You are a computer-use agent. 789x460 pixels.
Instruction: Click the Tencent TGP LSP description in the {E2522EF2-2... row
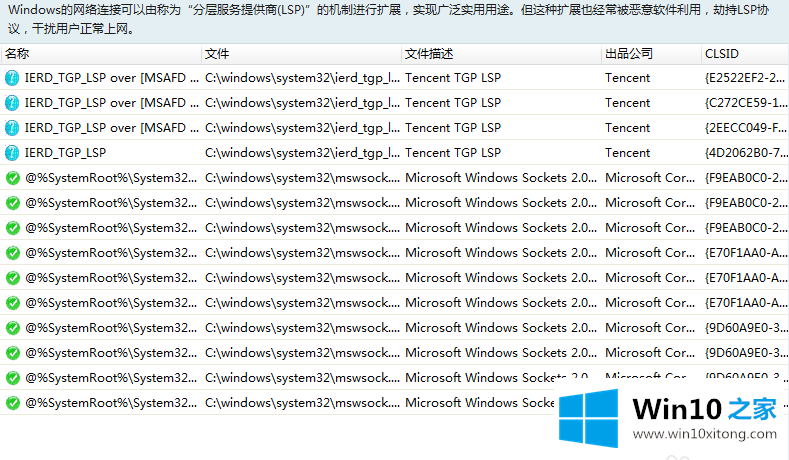click(453, 78)
